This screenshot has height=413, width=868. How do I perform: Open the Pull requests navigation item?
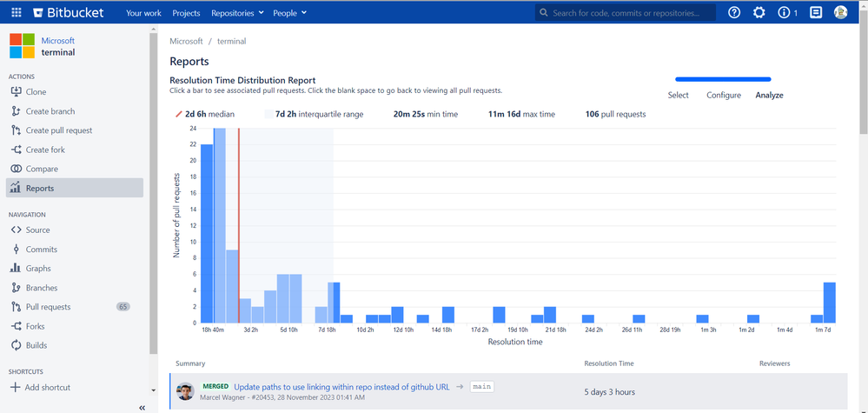[x=75, y=307]
